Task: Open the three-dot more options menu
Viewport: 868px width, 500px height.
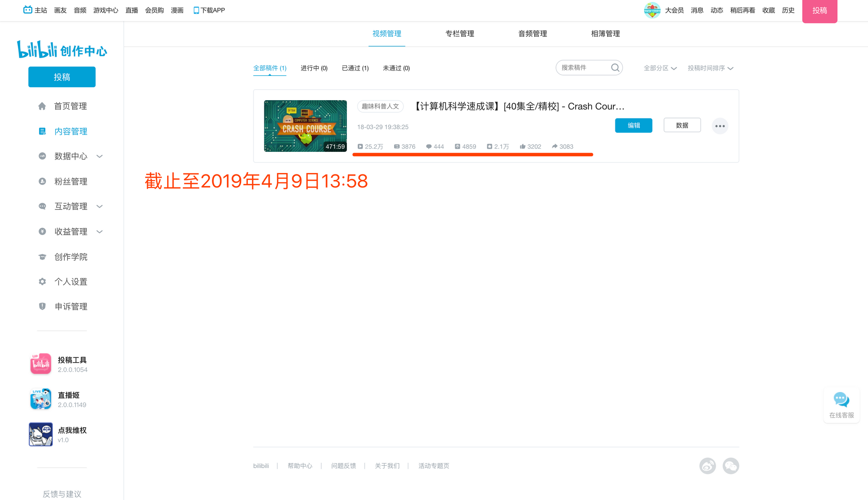Action: point(720,126)
